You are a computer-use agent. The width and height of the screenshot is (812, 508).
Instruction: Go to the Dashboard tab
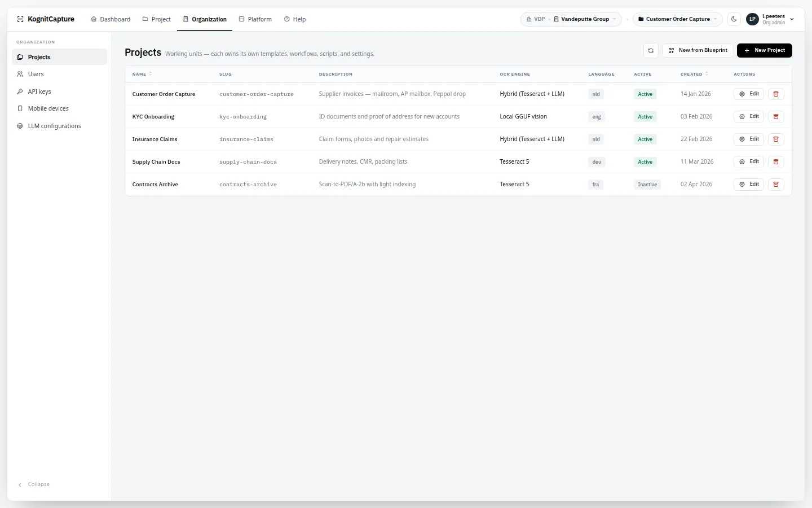pos(111,19)
